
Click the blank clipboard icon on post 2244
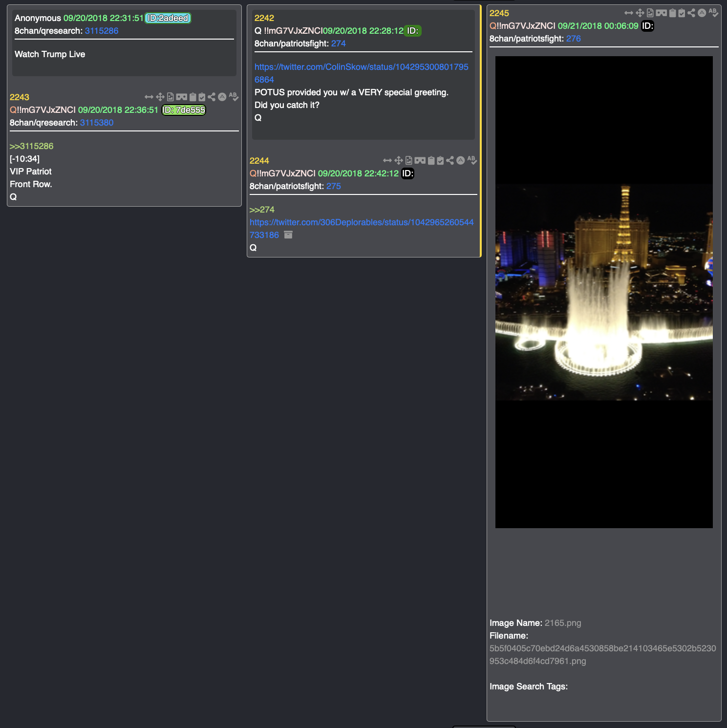point(431,161)
